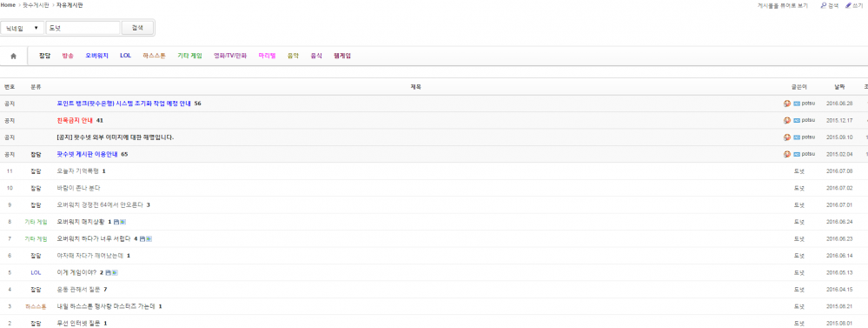Open post 운동 관해서 질문
This screenshot has width=868, height=328.
point(78,289)
